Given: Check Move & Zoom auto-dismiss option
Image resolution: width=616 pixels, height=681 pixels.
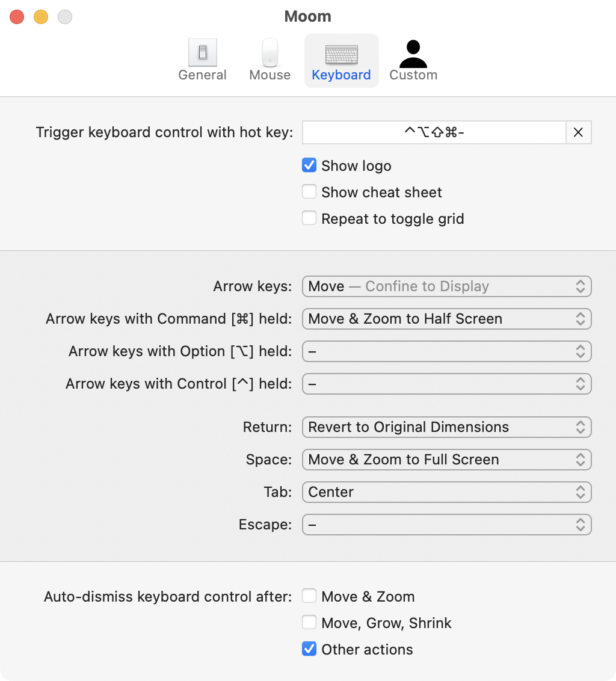Looking at the screenshot, I should 309,596.
